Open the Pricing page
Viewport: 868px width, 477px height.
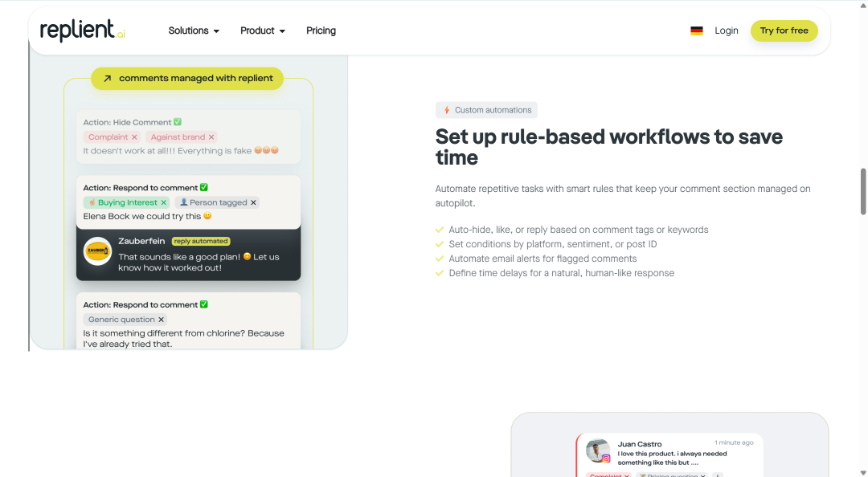click(321, 31)
